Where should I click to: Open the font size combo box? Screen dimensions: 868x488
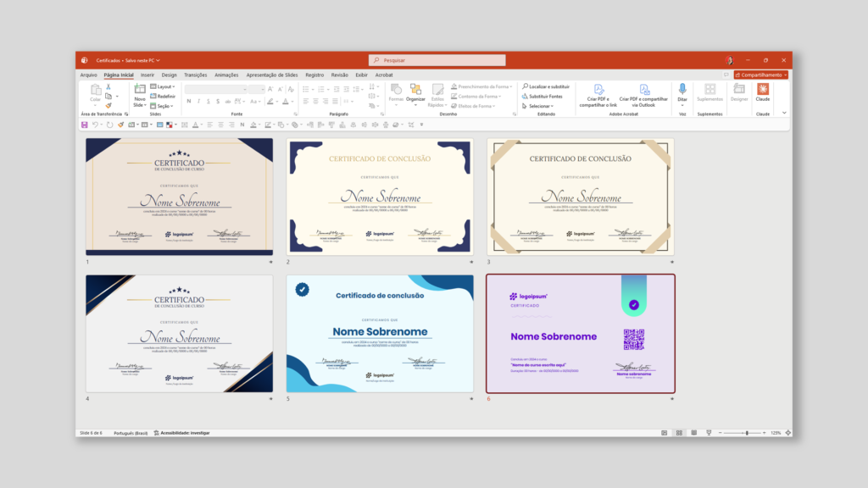(256, 89)
